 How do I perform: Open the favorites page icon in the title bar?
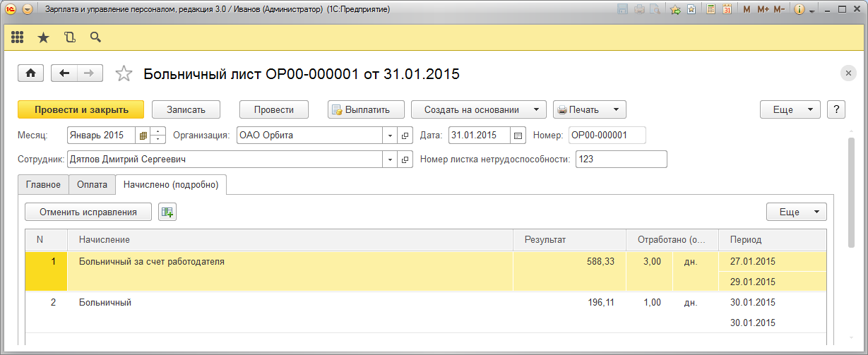pos(691,10)
